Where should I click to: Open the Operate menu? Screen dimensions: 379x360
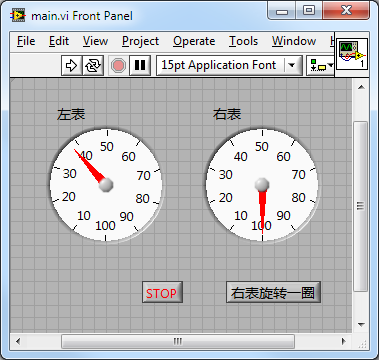pos(194,41)
